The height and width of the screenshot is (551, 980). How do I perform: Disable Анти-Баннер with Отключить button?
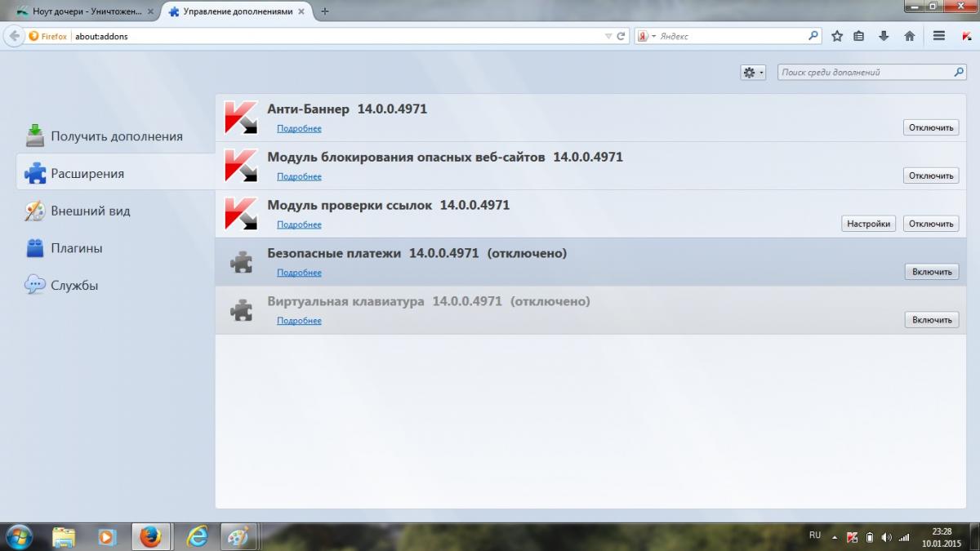click(x=931, y=127)
